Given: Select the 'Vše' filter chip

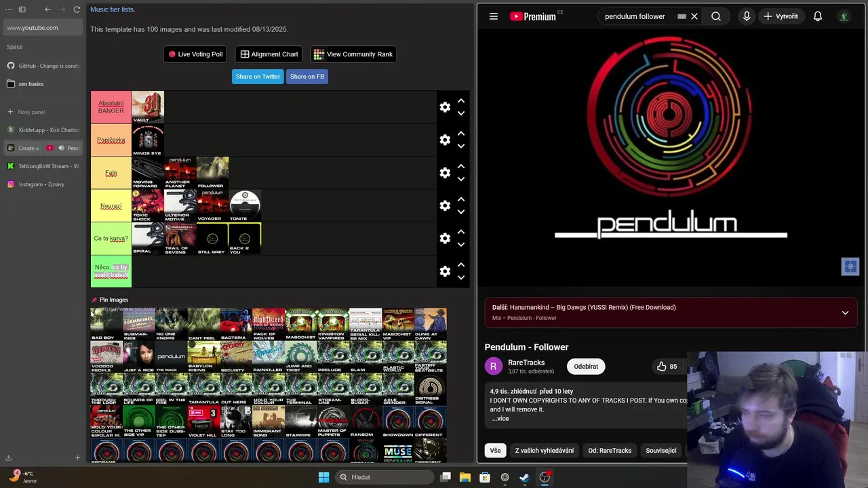Looking at the screenshot, I should 496,451.
